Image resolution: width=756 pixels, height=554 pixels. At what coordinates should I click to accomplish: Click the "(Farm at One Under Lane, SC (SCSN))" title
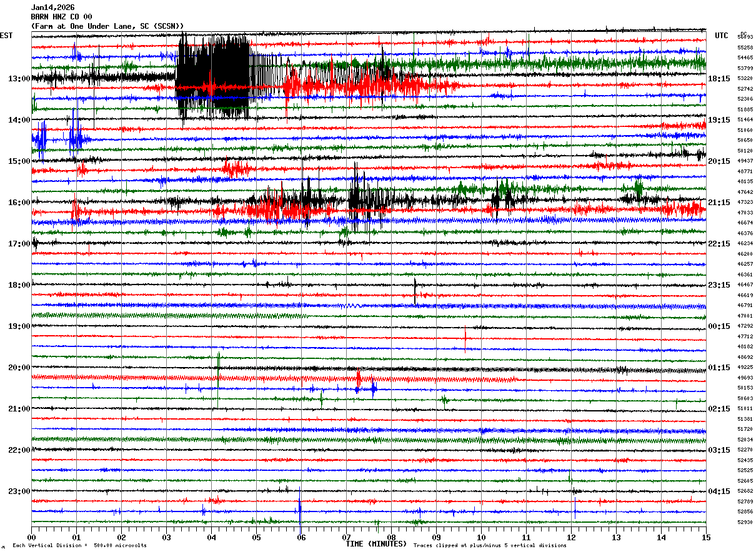(x=107, y=26)
